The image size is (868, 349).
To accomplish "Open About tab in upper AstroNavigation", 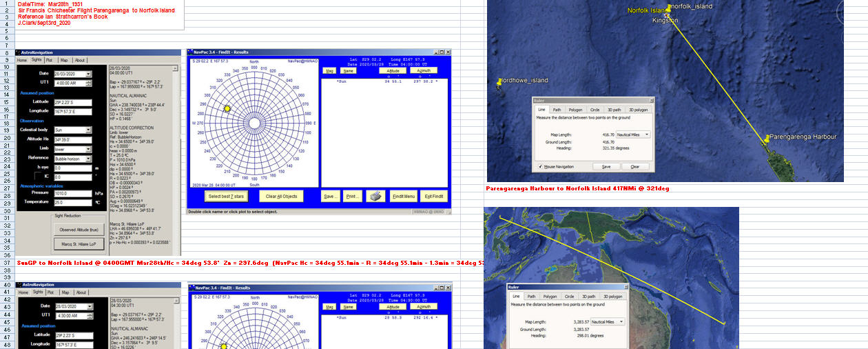I will pyautogui.click(x=80, y=60).
